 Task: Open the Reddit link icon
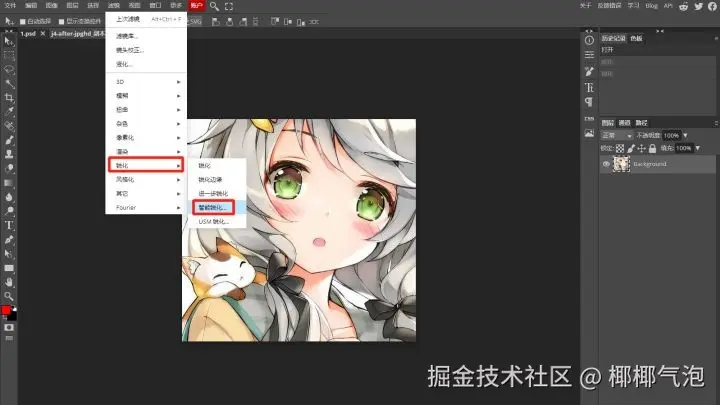pyautogui.click(x=684, y=6)
